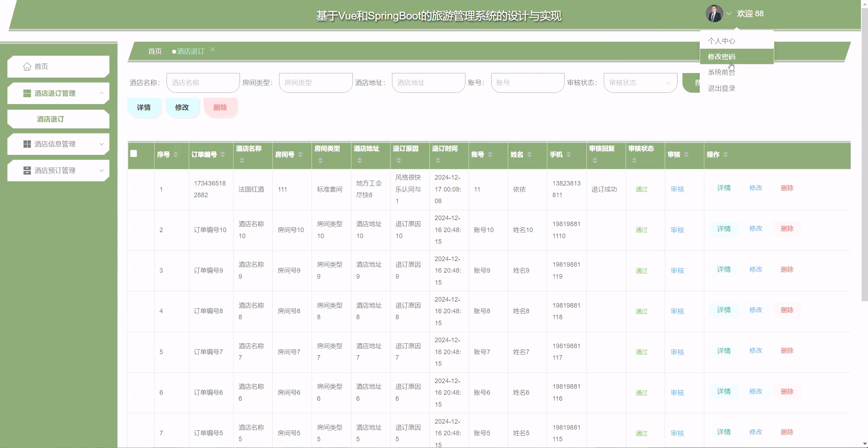Click the chevron beside the avatar
Image resolution: width=868 pixels, height=448 pixels.
click(729, 14)
